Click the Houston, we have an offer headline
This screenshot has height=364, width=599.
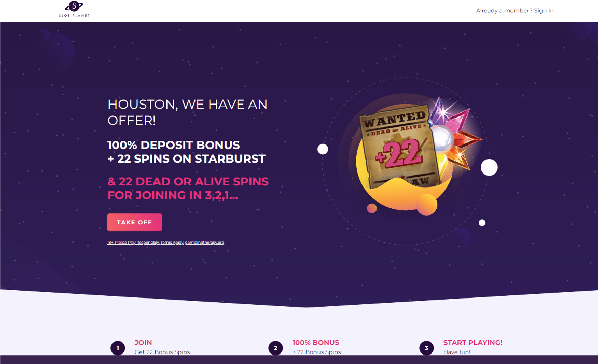coord(187,112)
